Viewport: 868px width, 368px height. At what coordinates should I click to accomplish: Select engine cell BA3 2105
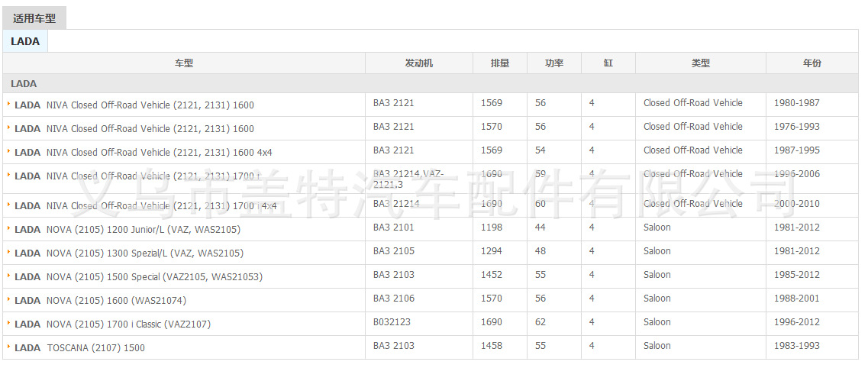pyautogui.click(x=394, y=251)
